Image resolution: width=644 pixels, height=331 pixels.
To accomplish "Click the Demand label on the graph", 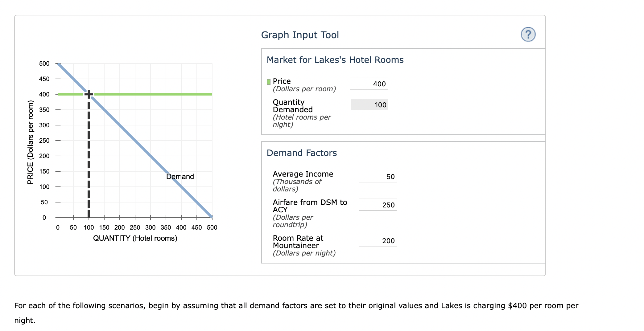I will point(180,177).
